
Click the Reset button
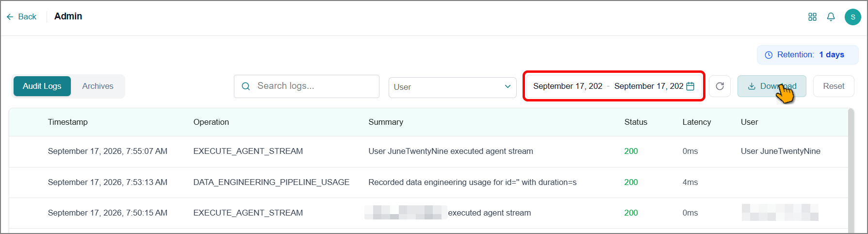(x=834, y=86)
